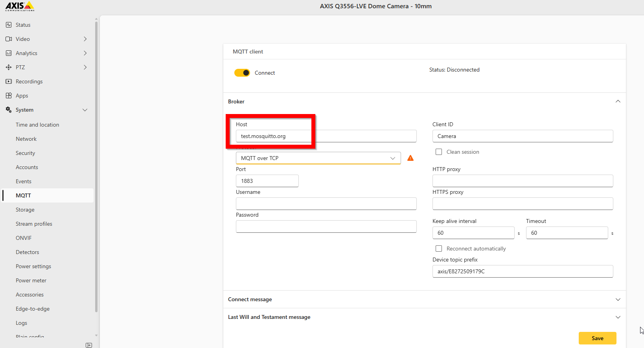Open Stream profiles
The width and height of the screenshot is (644, 348).
pos(34,224)
